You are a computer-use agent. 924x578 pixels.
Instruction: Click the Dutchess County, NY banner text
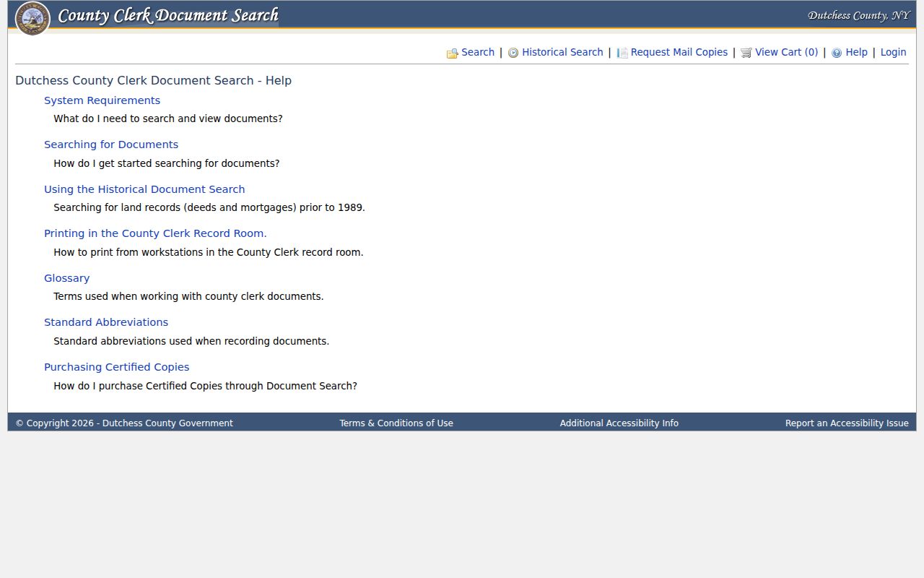(x=859, y=15)
